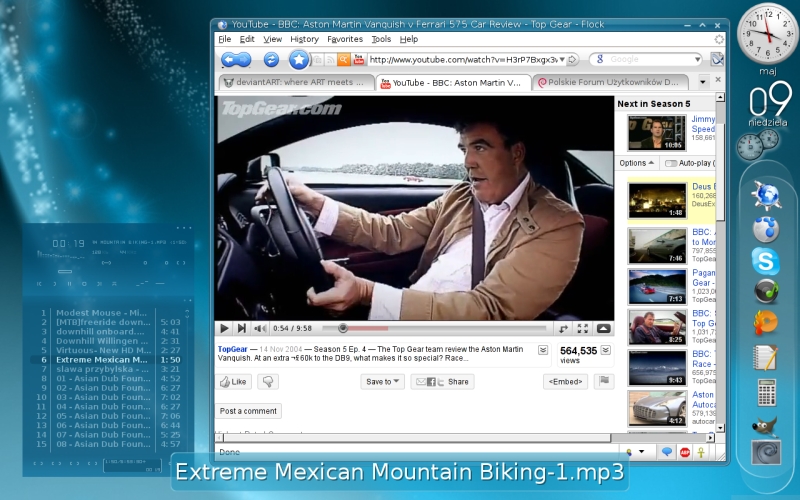Screen dimensions: 800x500
Task: Open the Debian swirl dock icon
Action: pos(766,453)
